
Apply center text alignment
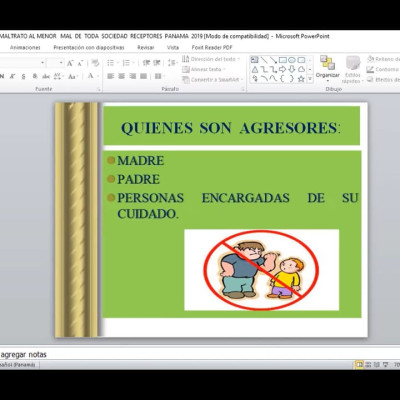(x=121, y=76)
